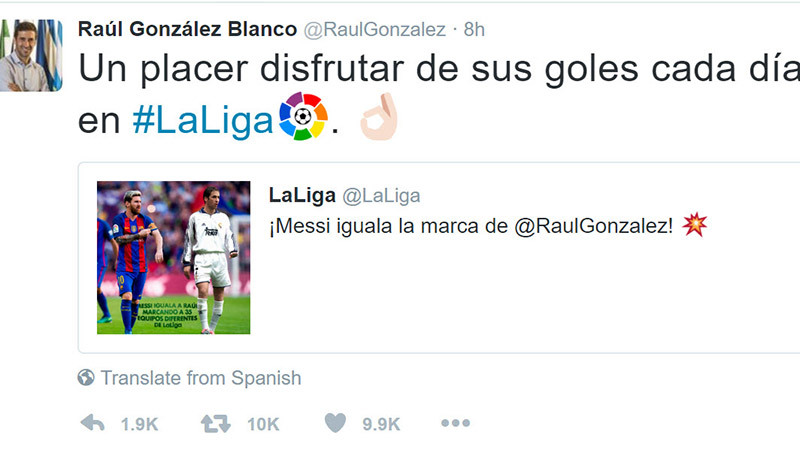
Task: Open the three-dot more options menu
Action: click(455, 424)
